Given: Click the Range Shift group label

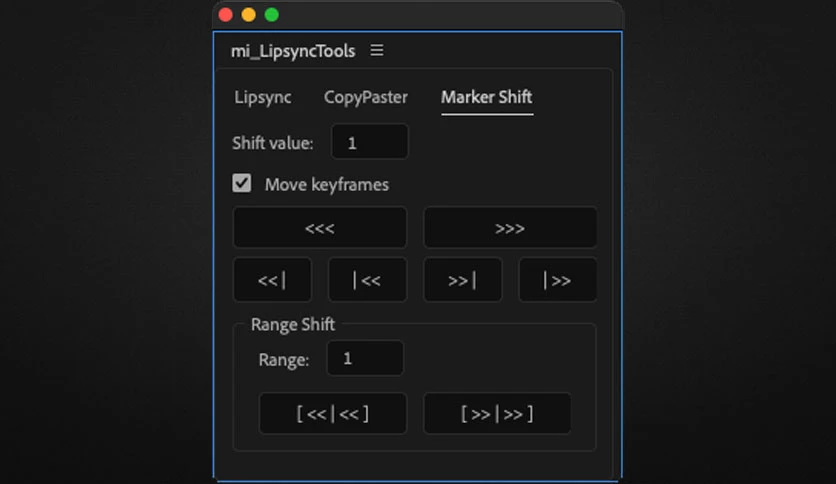Looking at the screenshot, I should tap(293, 324).
